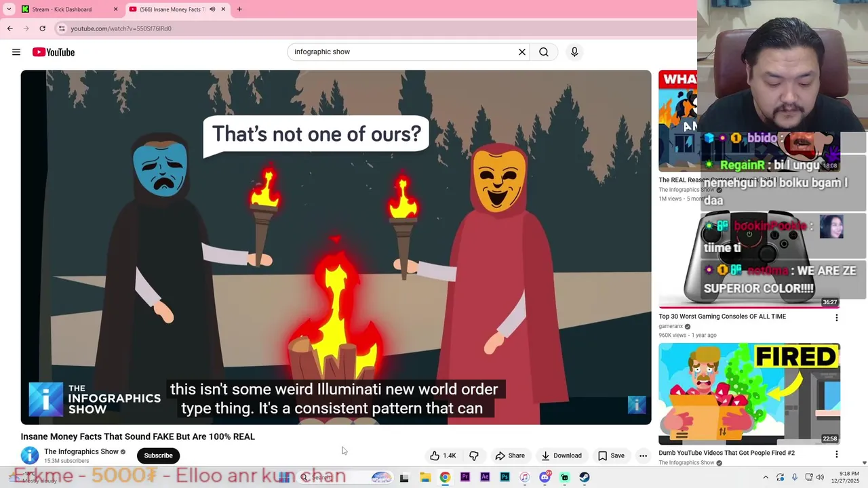The width and height of the screenshot is (868, 488).
Task: Open Task View on the taskbar
Action: (x=404, y=477)
